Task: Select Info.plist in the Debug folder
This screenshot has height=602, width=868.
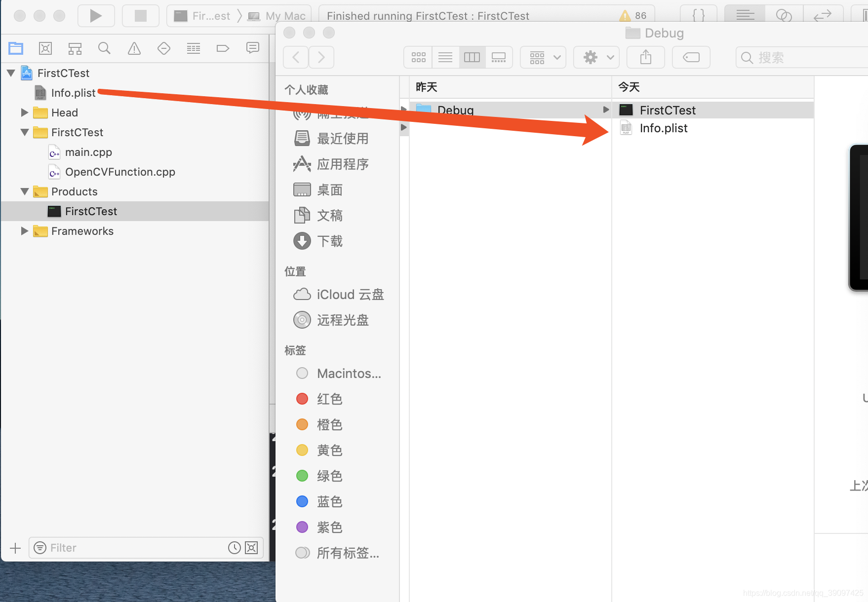Action: (x=663, y=128)
